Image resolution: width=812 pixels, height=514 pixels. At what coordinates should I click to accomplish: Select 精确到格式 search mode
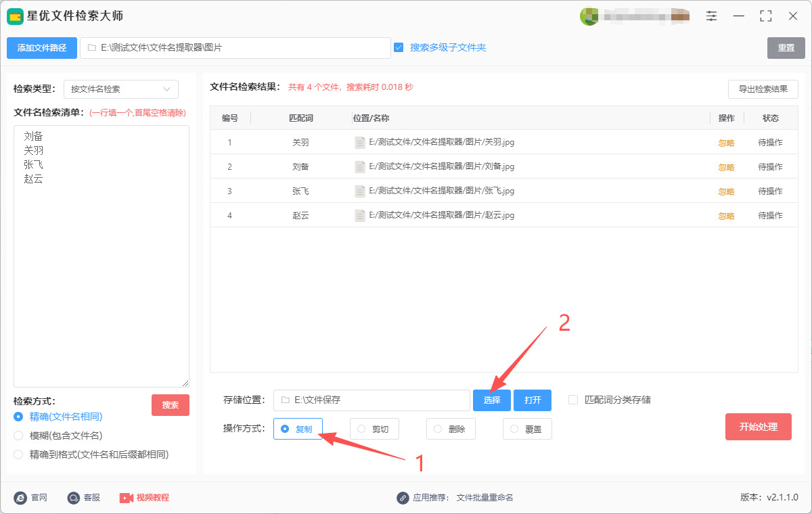click(18, 454)
